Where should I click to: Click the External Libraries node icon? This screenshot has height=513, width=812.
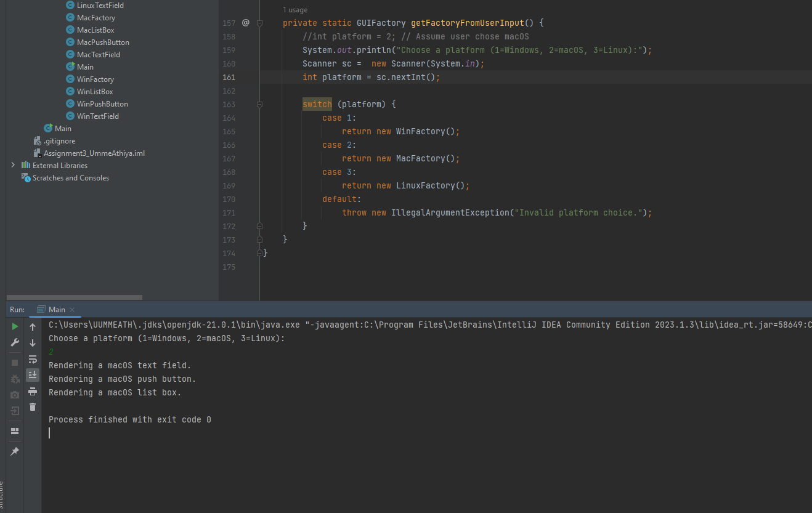coord(27,165)
